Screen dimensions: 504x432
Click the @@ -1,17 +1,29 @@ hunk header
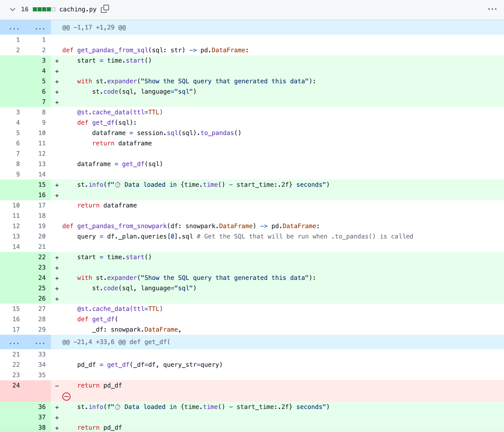tap(94, 27)
